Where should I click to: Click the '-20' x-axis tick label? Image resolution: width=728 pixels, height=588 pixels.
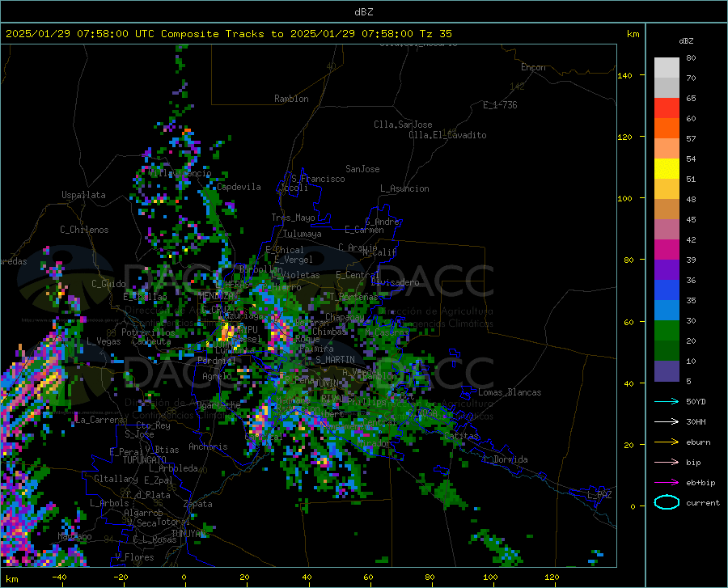coord(121,577)
